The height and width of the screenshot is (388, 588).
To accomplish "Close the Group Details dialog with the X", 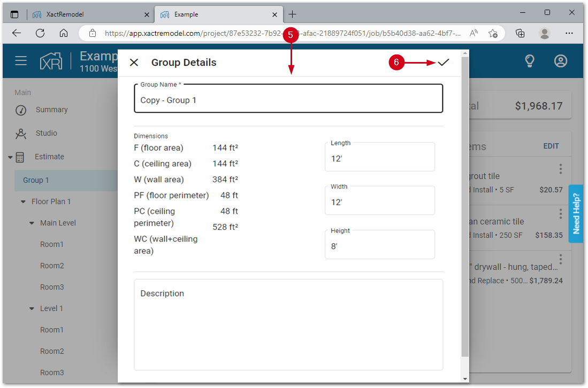I will [134, 62].
